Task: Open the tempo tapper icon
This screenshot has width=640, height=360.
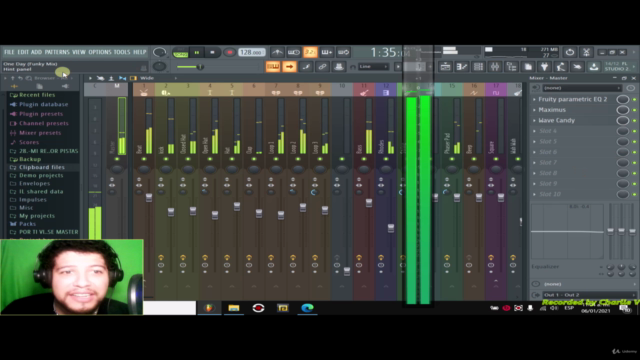Action: 561,67
